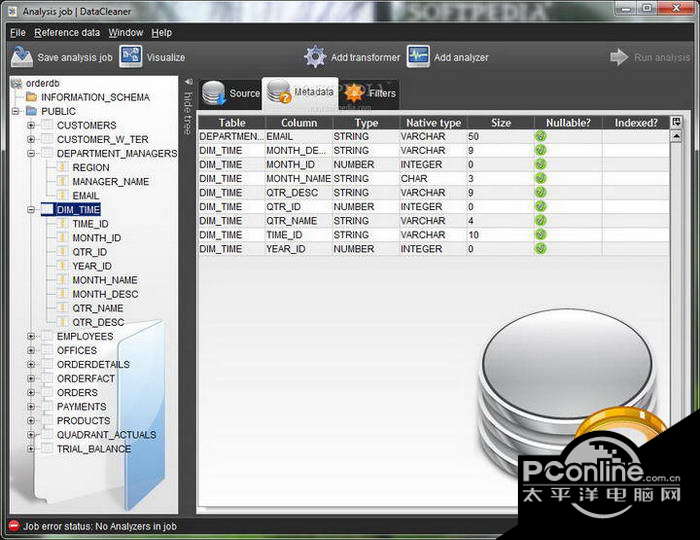Click nullable check icon in EMAIL row
Image resolution: width=700 pixels, height=540 pixels.
click(x=540, y=136)
